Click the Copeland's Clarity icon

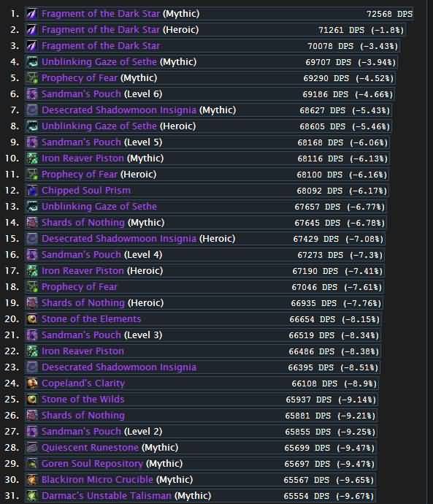[32, 383]
